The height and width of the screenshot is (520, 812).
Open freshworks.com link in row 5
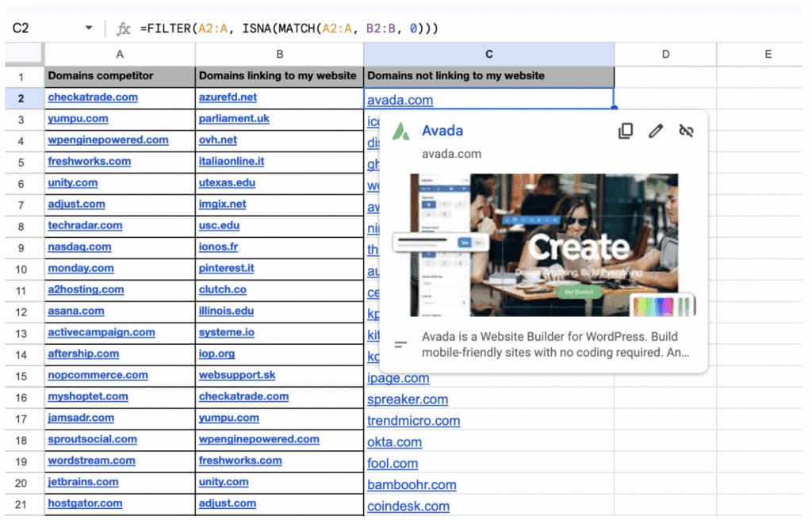click(x=89, y=161)
